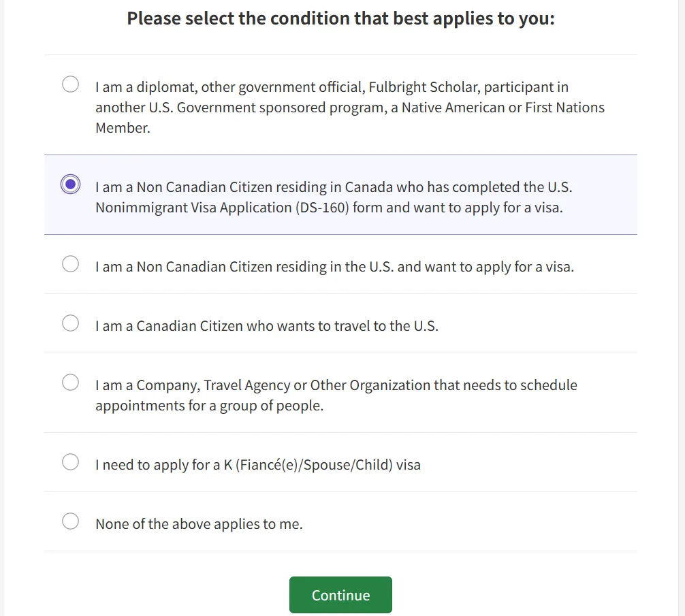Click the selected DS-160 Non Canadian radio button
The image size is (685, 616).
(x=70, y=184)
